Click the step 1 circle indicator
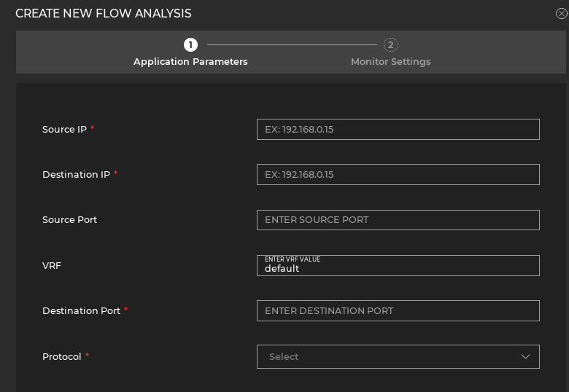The width and height of the screenshot is (569, 392). [190, 45]
